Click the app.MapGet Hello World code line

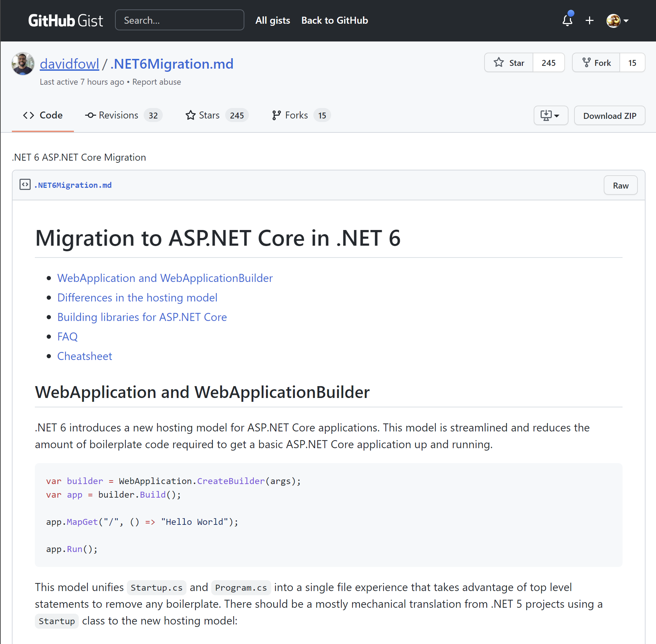pyautogui.click(x=142, y=522)
